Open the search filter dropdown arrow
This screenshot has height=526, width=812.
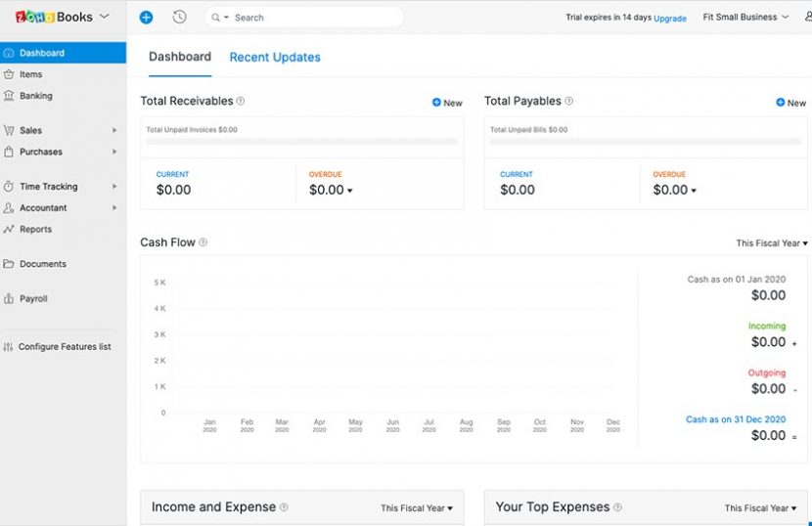click(226, 18)
